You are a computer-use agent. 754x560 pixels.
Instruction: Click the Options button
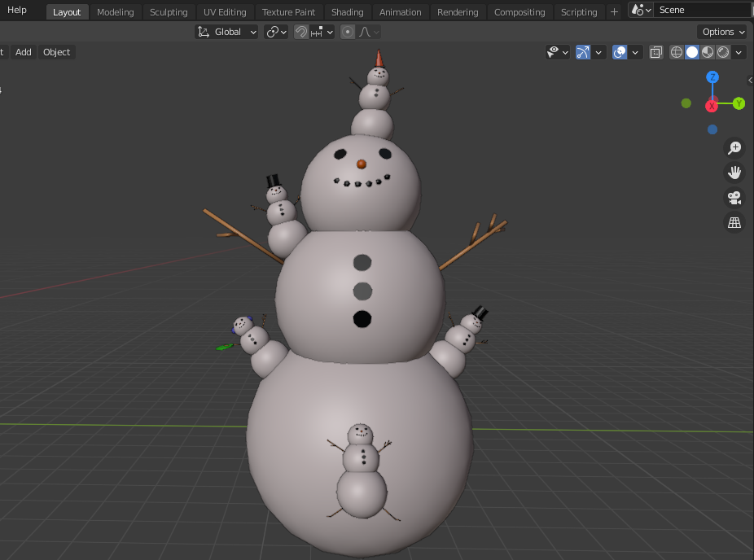tap(722, 31)
